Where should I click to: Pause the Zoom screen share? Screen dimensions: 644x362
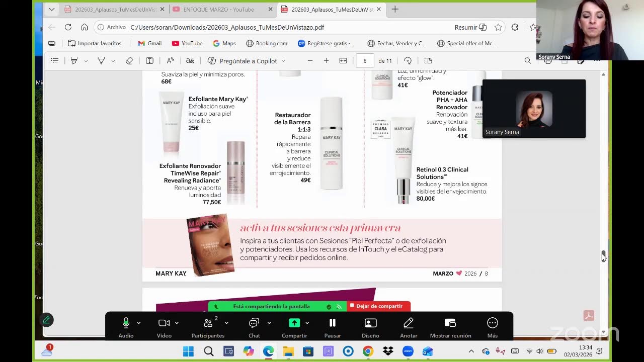(333, 327)
